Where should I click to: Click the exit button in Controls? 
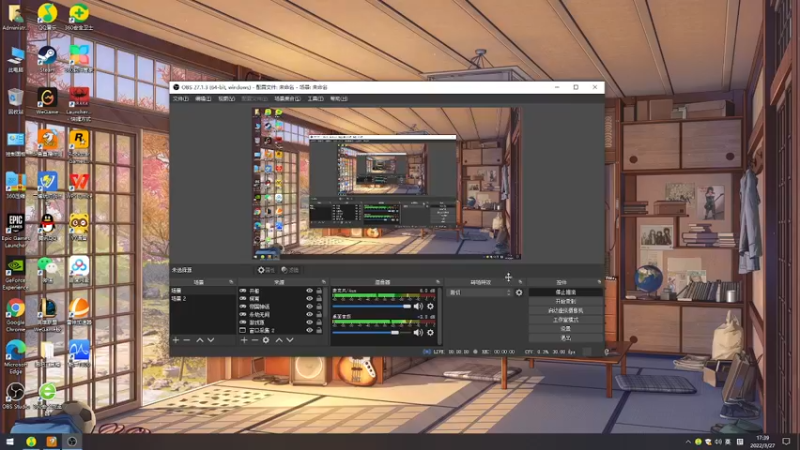pos(565,338)
